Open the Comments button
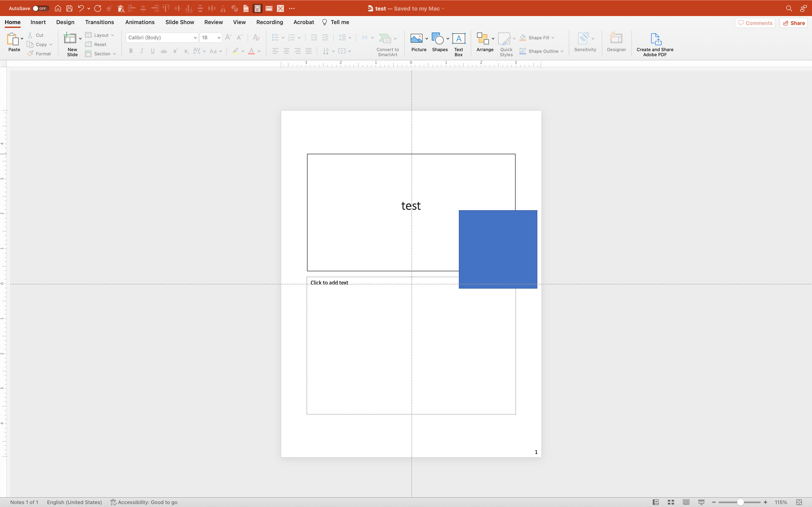812x507 pixels. pos(755,23)
